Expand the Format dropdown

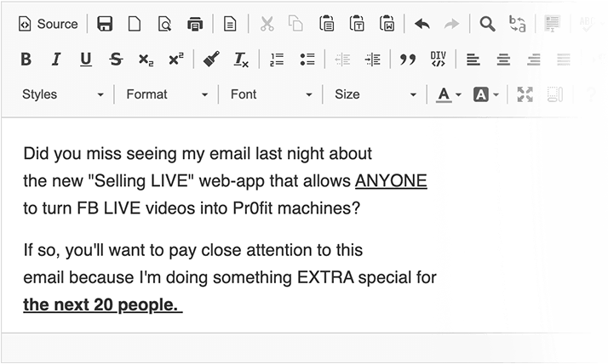[x=167, y=94]
